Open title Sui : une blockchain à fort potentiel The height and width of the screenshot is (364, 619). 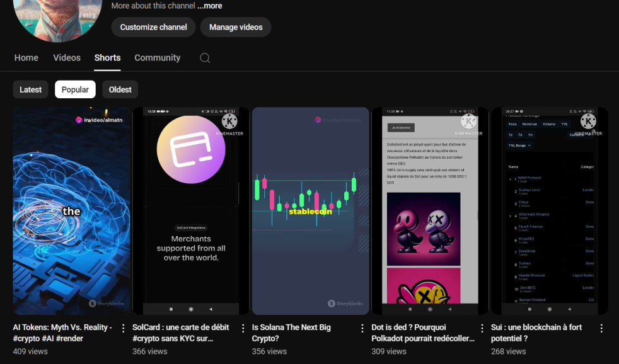(x=536, y=333)
